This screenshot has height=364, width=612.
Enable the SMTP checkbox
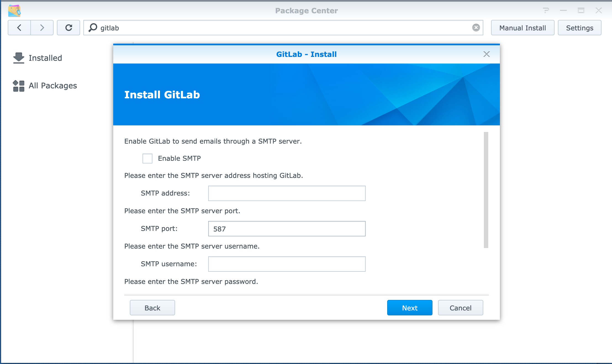[x=147, y=159]
